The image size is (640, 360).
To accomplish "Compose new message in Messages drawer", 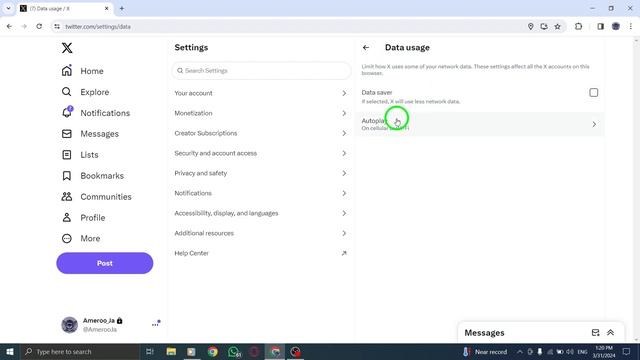I will (596, 333).
